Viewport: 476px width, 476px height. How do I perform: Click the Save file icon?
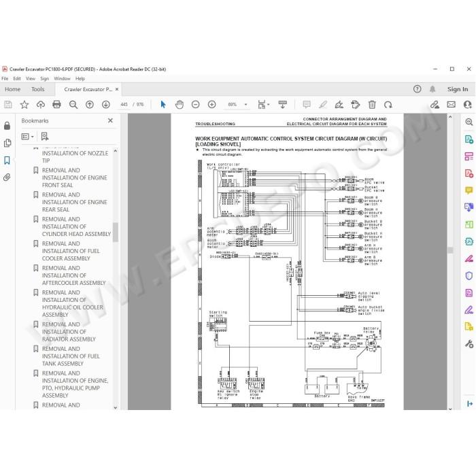[x=8, y=105]
